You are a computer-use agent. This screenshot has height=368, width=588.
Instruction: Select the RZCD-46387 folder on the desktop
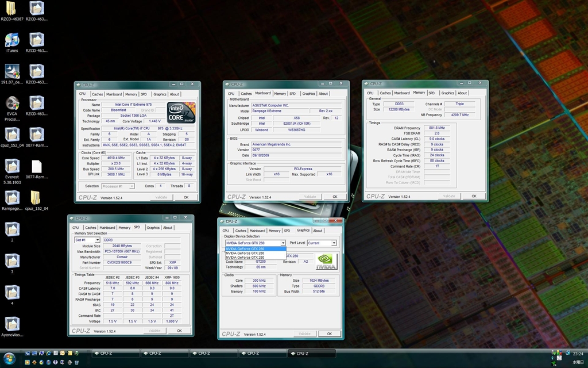[12, 9]
